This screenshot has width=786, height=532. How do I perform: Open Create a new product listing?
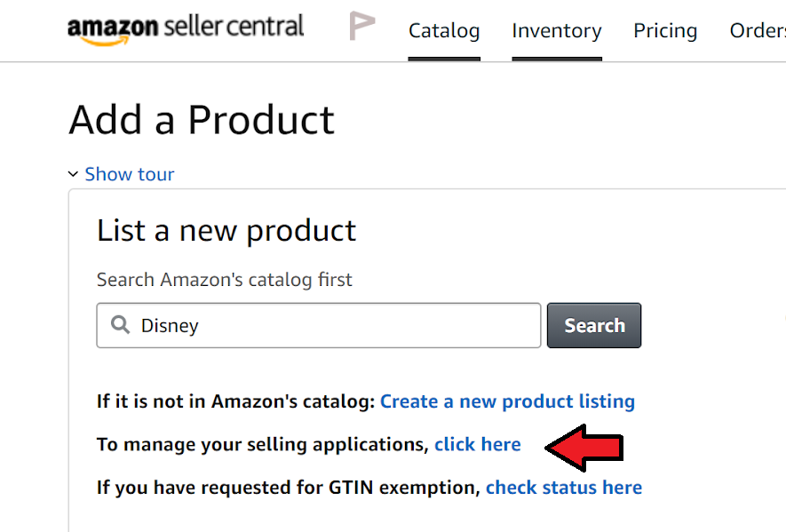pyautogui.click(x=507, y=401)
